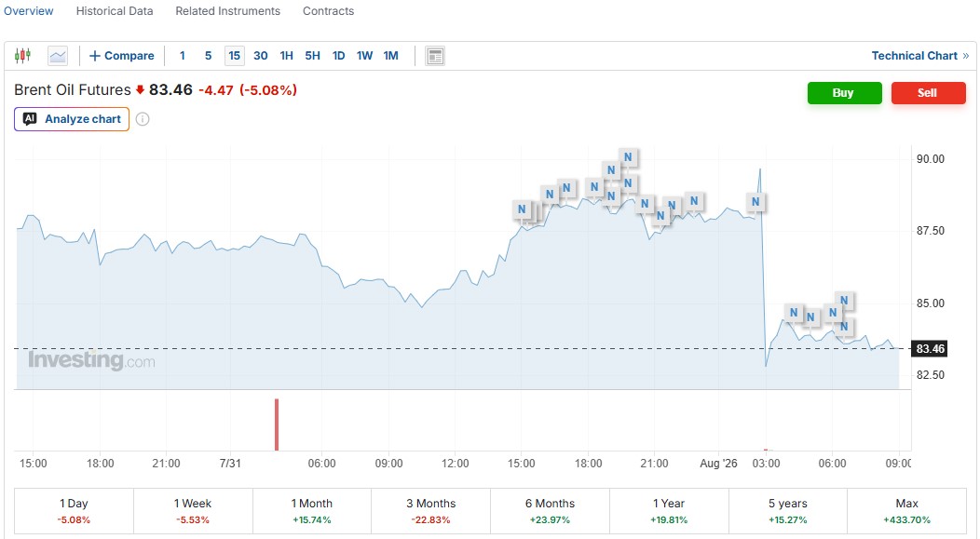Click the 82.50 price axis label
Screen dimensions: 980x539
(930, 375)
